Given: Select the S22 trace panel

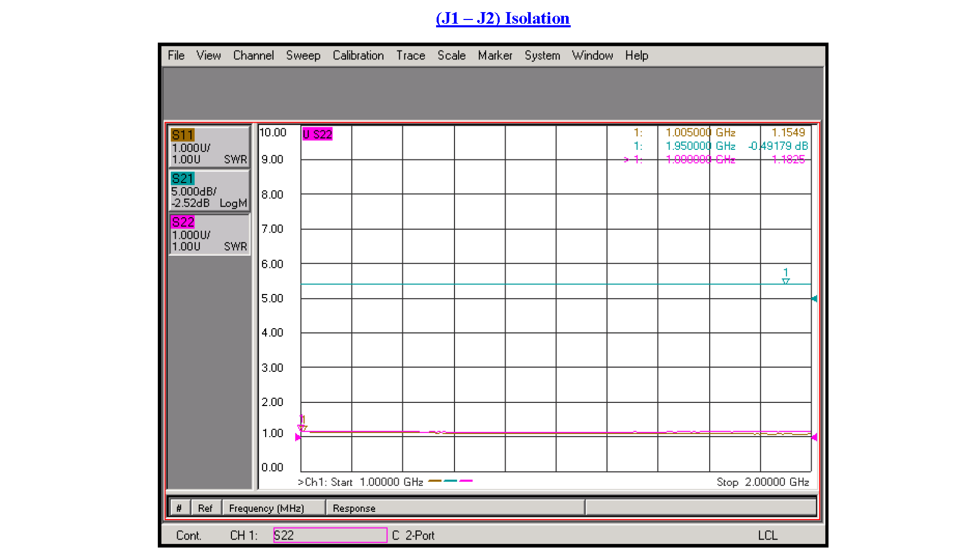Looking at the screenshot, I should click(x=209, y=235).
